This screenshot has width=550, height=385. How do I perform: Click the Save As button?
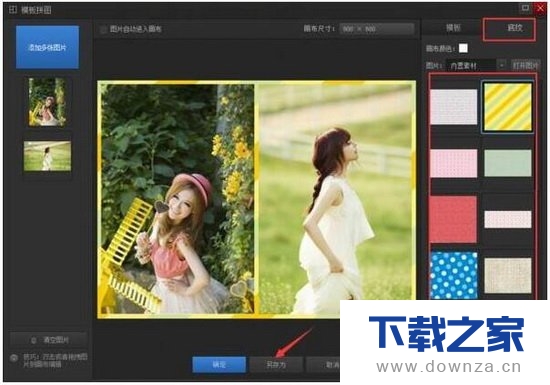coord(276,365)
